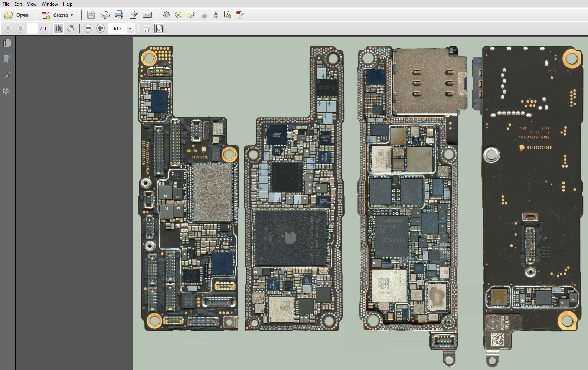Open the Window menu

[50, 4]
